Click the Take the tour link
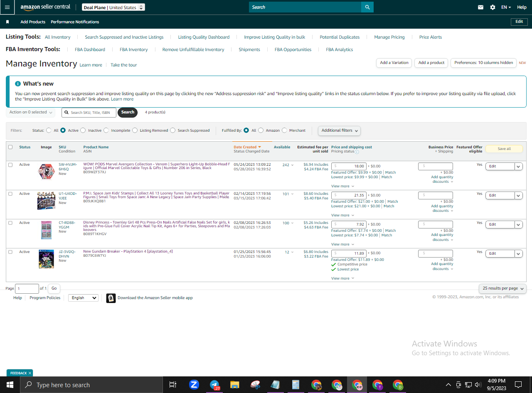The height and width of the screenshot is (393, 532). [x=123, y=65]
